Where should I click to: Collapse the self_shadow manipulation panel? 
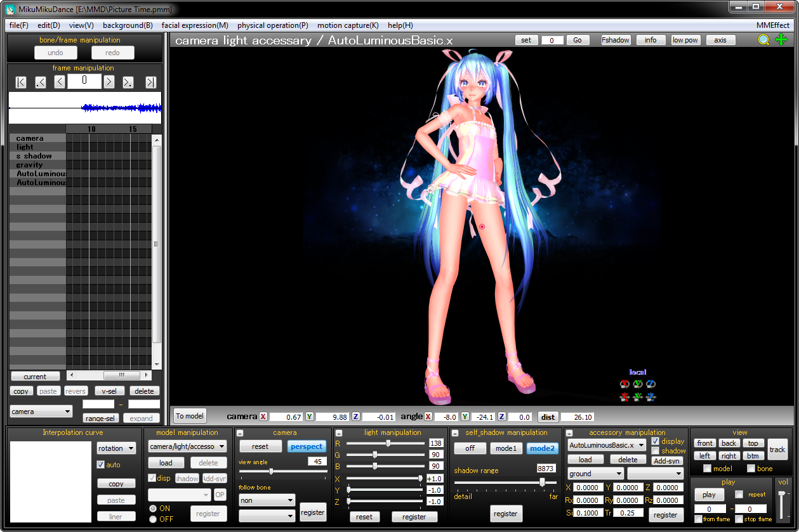click(x=455, y=433)
